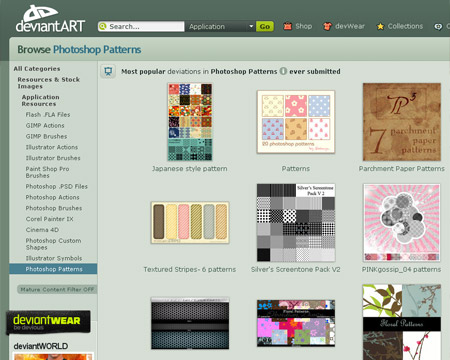Screen dimensions: 450x360
Task: Click 'Photoshop Patterns' in the page heading
Action: point(97,49)
